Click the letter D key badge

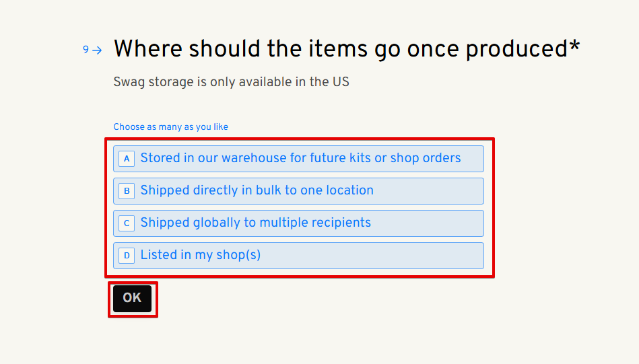[x=127, y=256]
